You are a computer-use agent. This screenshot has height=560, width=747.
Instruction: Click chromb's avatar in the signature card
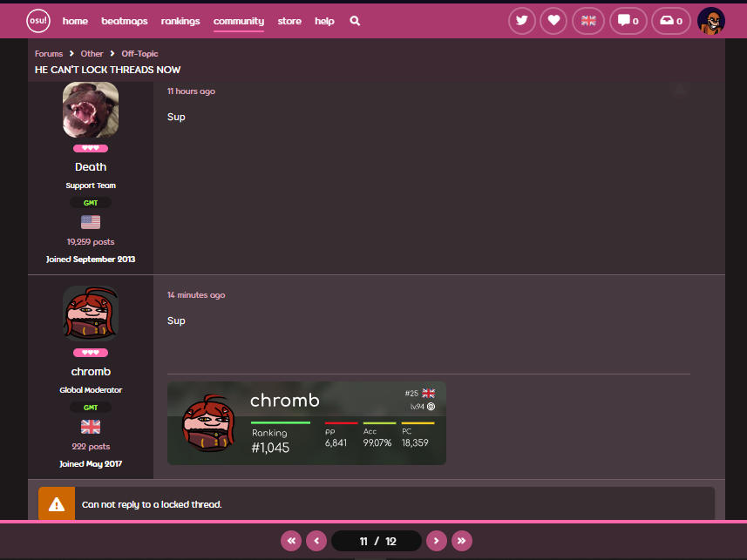tap(208, 423)
